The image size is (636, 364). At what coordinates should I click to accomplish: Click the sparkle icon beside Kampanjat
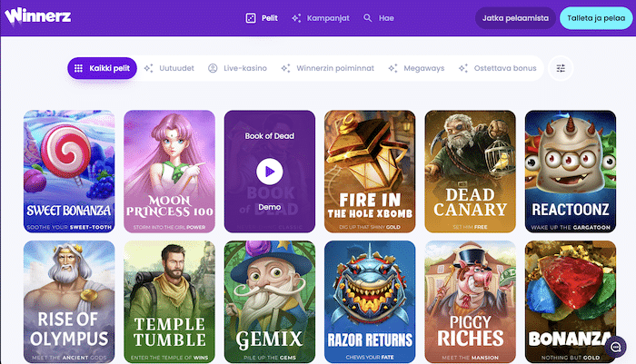coord(296,18)
